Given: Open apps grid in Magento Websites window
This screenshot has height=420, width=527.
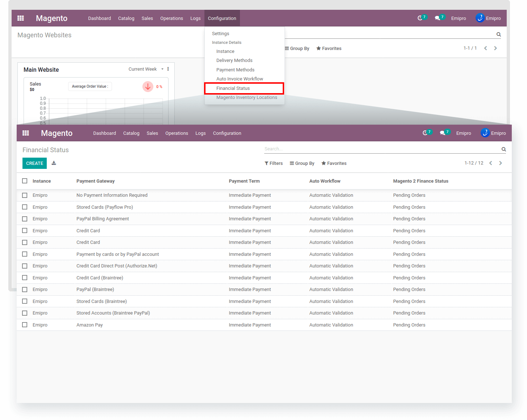Looking at the screenshot, I should point(21,18).
